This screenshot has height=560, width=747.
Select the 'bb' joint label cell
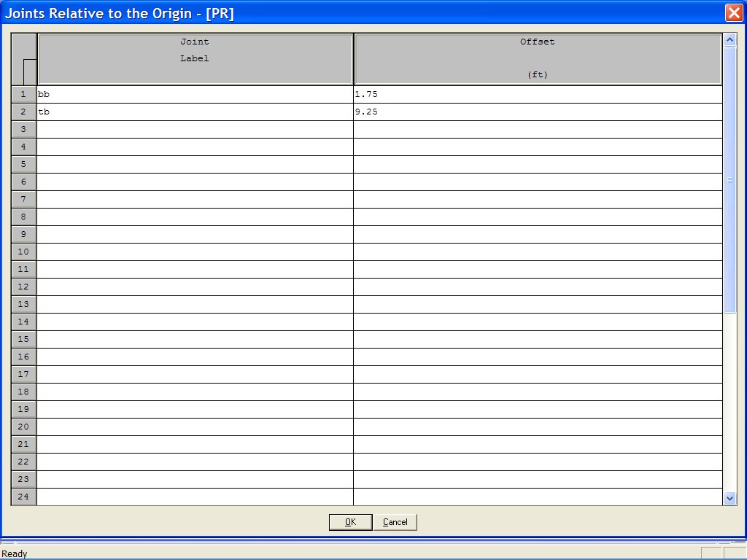coord(195,94)
